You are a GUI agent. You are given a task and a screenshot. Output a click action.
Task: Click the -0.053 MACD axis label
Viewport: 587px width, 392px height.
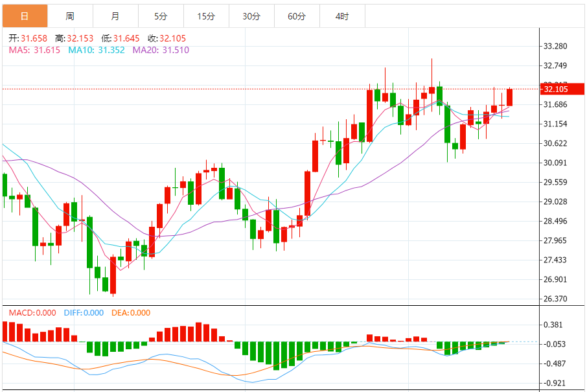pos(554,345)
